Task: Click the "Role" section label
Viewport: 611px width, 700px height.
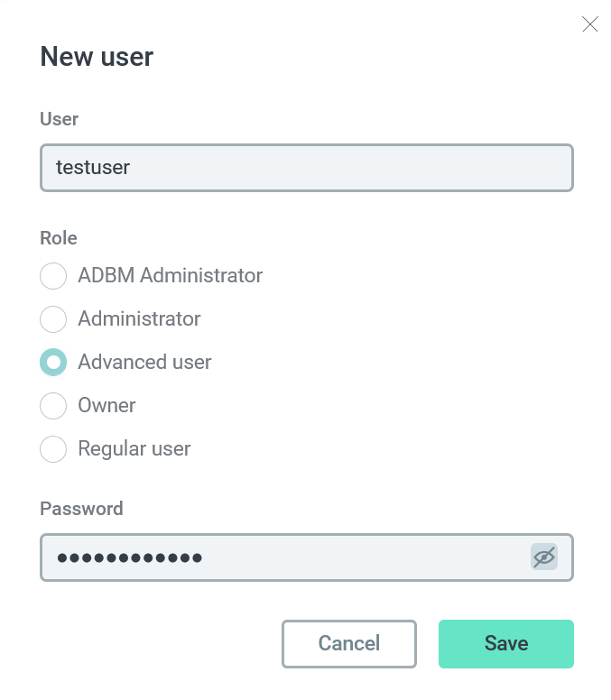Action: [59, 238]
